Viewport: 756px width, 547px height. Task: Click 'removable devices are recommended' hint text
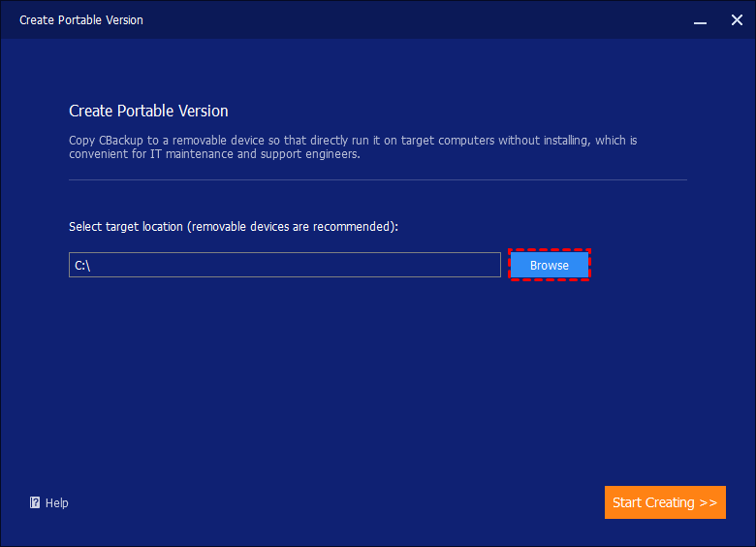point(291,226)
